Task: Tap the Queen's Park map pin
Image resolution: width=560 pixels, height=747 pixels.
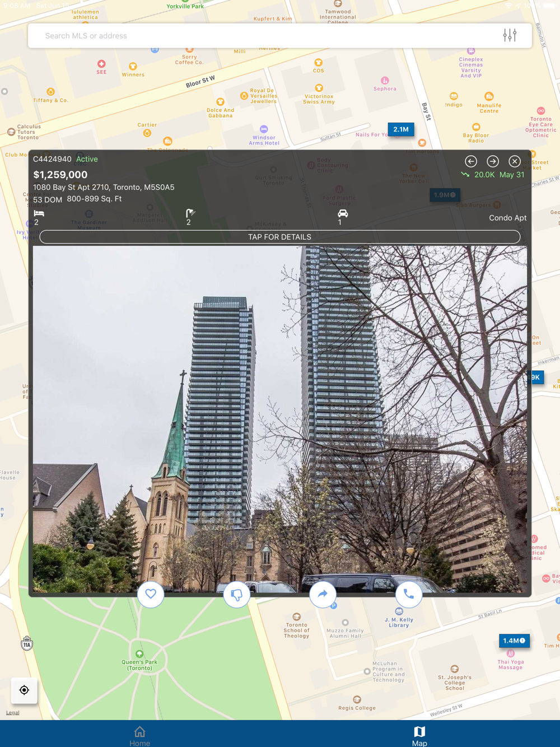Action: [x=139, y=654]
